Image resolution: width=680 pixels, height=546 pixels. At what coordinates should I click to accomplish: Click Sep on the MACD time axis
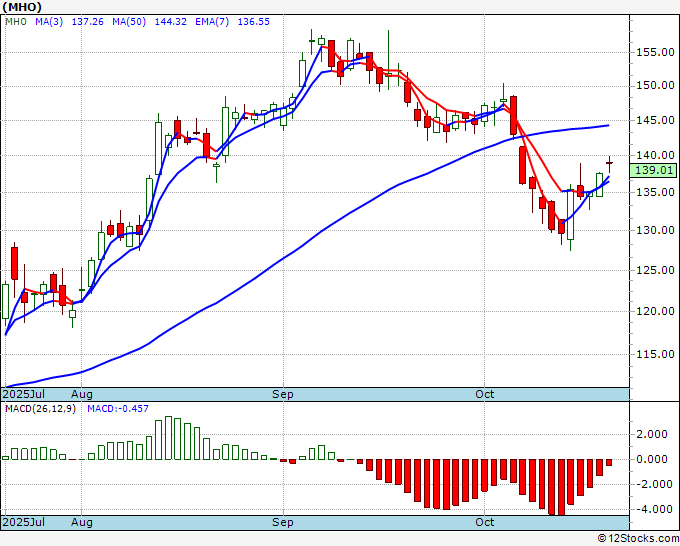click(283, 523)
